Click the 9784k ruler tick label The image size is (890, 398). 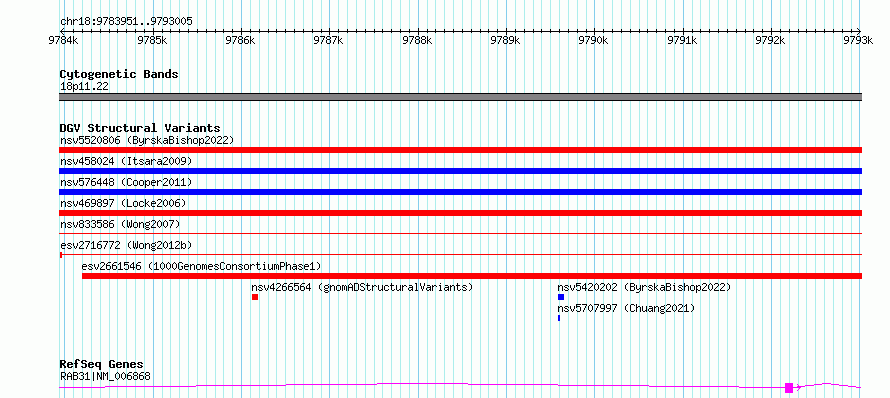click(x=64, y=40)
